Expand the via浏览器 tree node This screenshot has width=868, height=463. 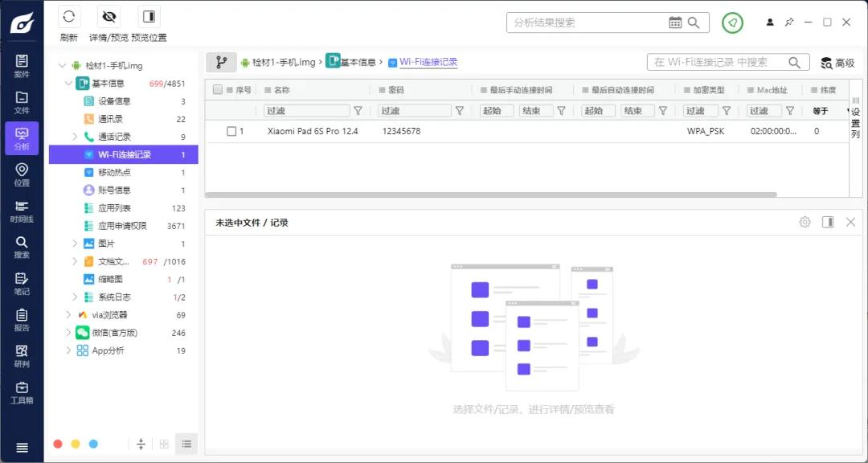[68, 315]
